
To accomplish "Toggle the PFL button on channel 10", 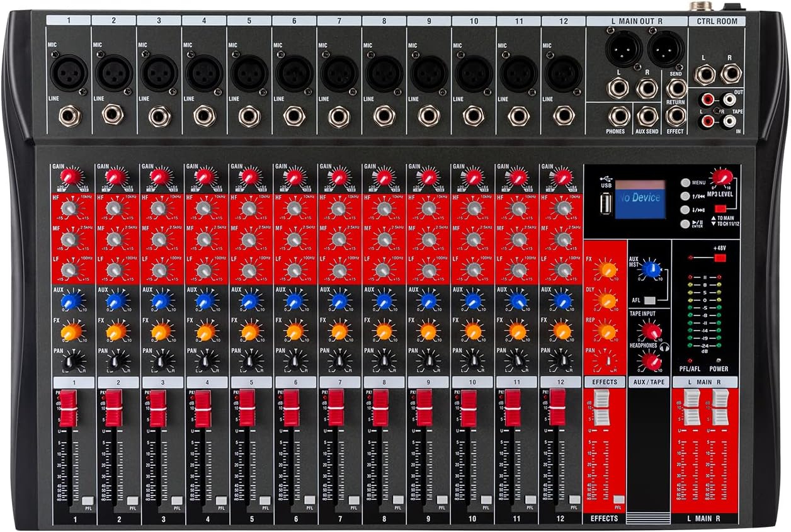I will [x=487, y=501].
